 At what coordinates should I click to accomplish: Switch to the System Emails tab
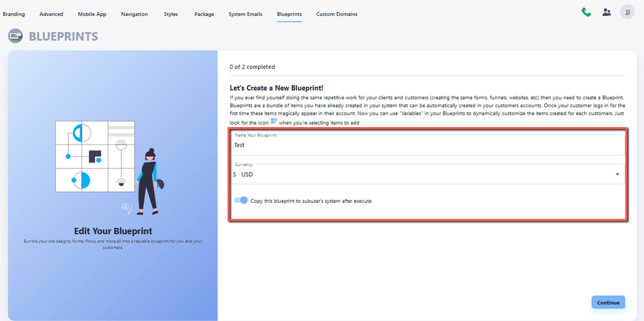coord(245,14)
